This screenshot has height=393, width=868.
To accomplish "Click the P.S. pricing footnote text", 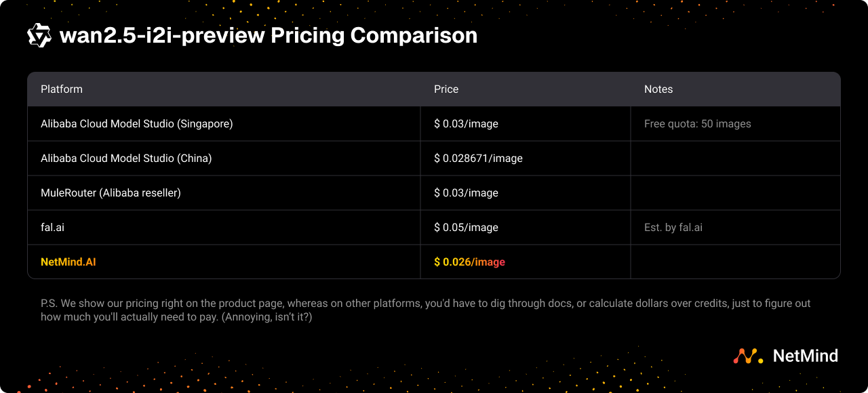I will 425,310.
